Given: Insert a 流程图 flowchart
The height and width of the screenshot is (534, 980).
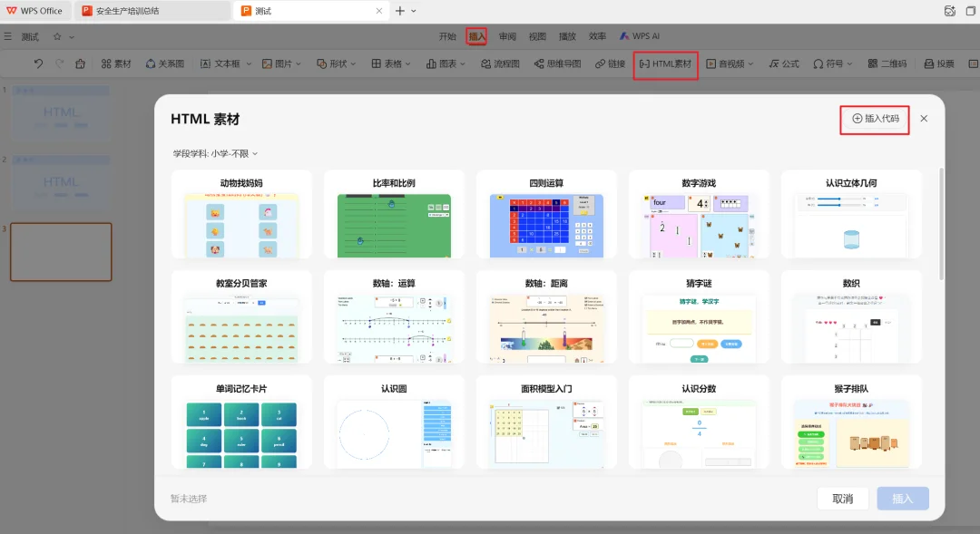Looking at the screenshot, I should (500, 63).
